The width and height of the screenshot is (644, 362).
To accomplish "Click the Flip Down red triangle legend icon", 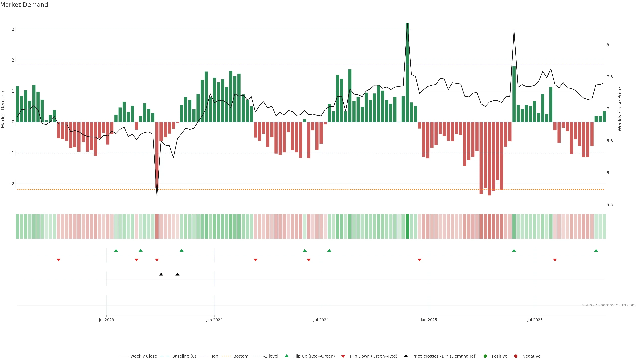I will pos(343,356).
